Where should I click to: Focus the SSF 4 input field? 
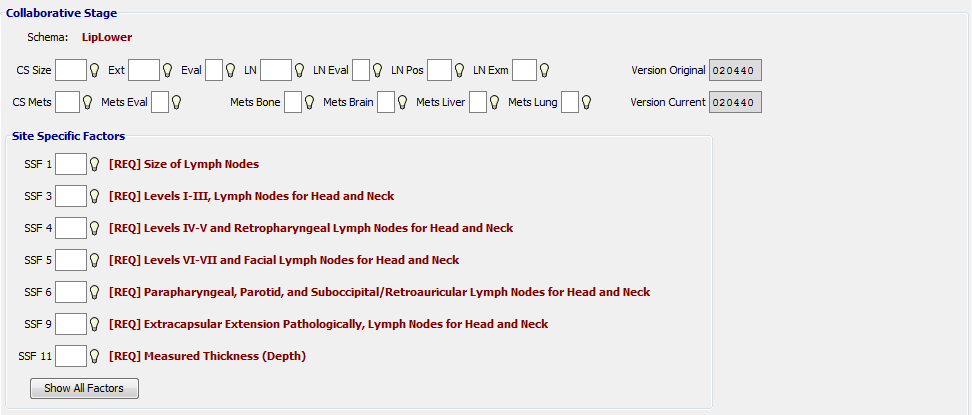point(71,228)
